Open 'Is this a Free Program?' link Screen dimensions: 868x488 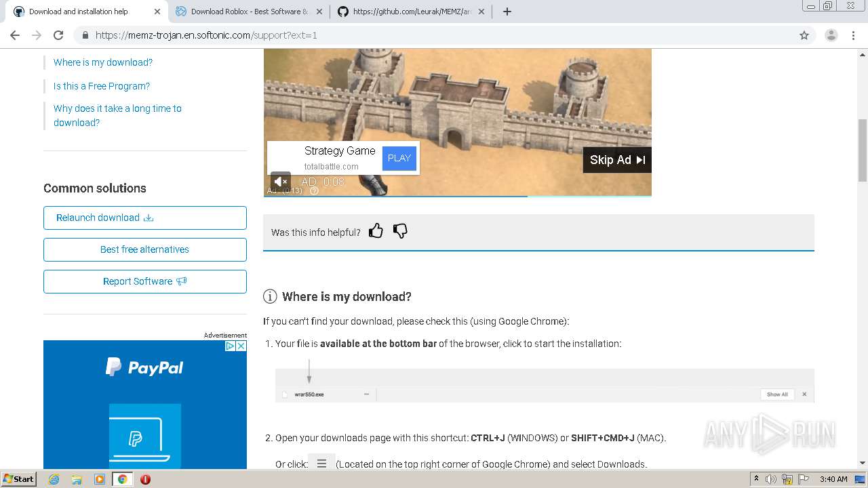coord(102,86)
